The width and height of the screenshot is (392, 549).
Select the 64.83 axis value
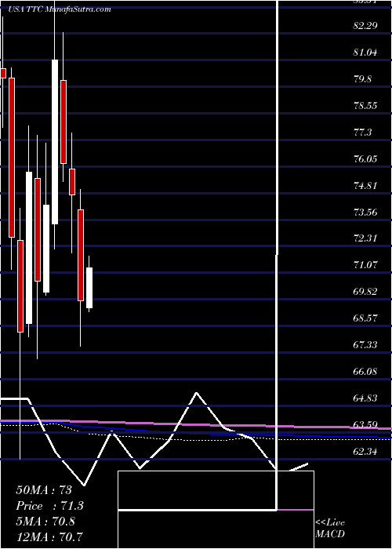click(365, 398)
